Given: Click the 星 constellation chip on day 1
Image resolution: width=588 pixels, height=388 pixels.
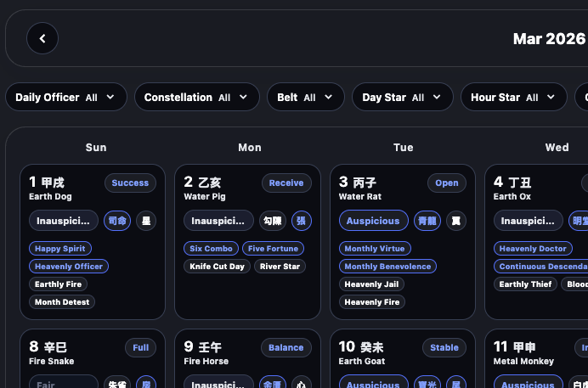Looking at the screenshot, I should (146, 221).
